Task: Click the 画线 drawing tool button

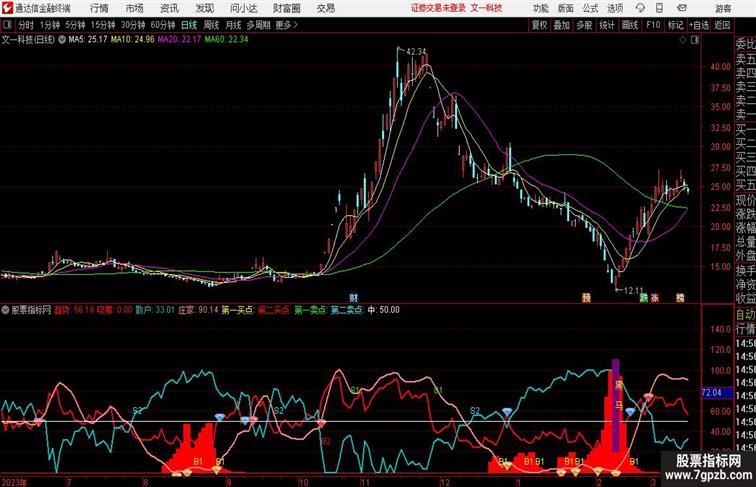Action: [630, 25]
